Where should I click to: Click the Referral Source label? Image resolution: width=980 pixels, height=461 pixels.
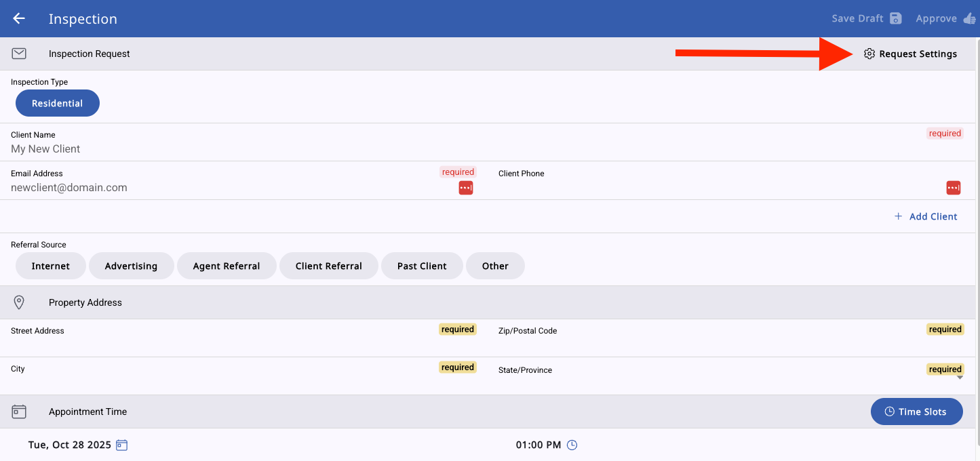[39, 245]
